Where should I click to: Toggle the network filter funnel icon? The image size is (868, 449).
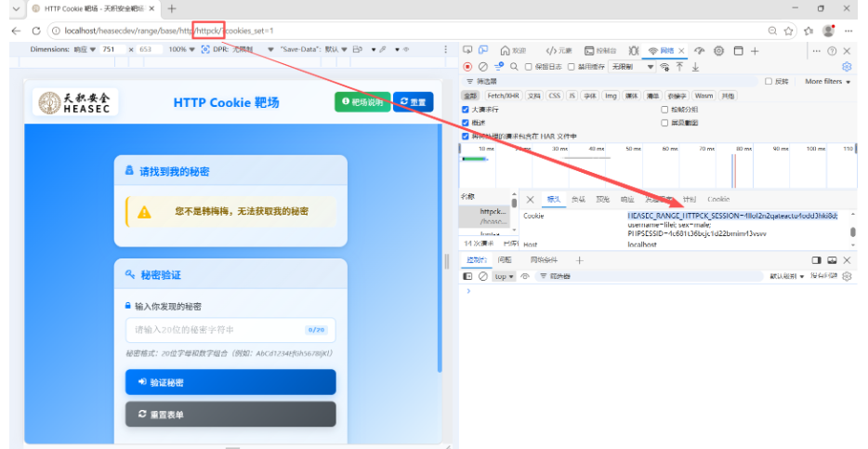click(x=499, y=66)
